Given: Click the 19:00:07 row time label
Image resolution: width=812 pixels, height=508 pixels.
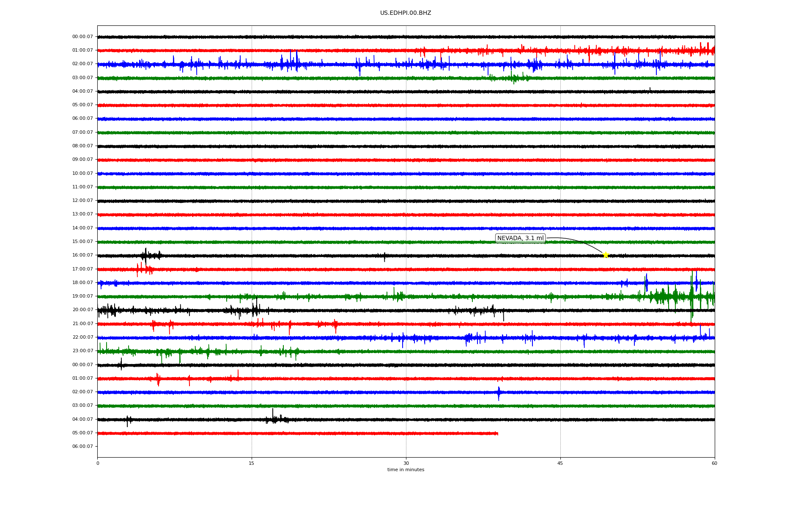Looking at the screenshot, I should point(82,296).
